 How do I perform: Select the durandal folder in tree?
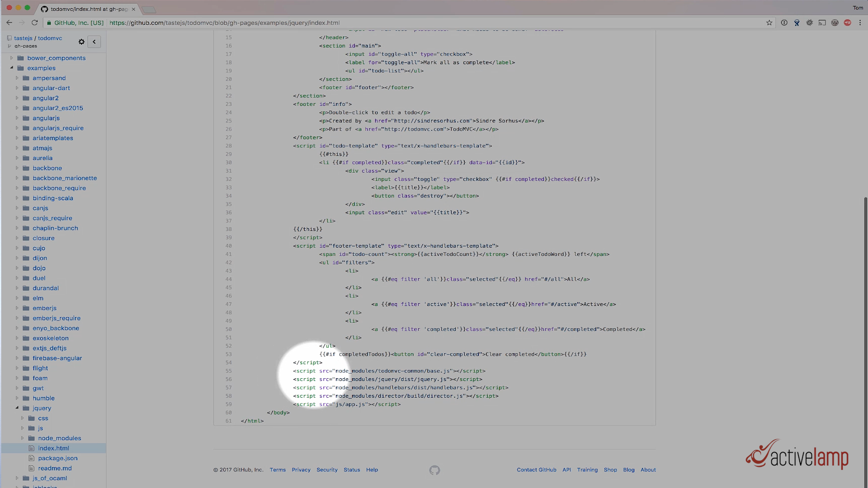pyautogui.click(x=46, y=288)
